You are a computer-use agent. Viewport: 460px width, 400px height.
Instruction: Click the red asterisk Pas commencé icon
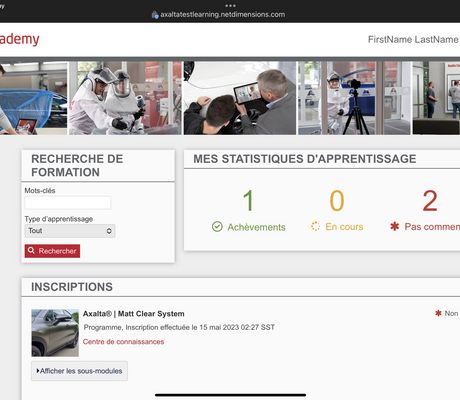tap(395, 227)
